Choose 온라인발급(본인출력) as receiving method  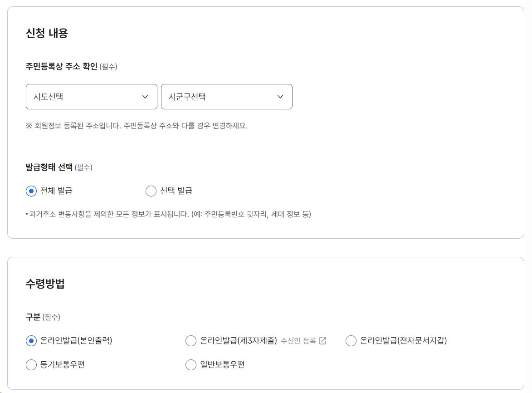coord(31,340)
